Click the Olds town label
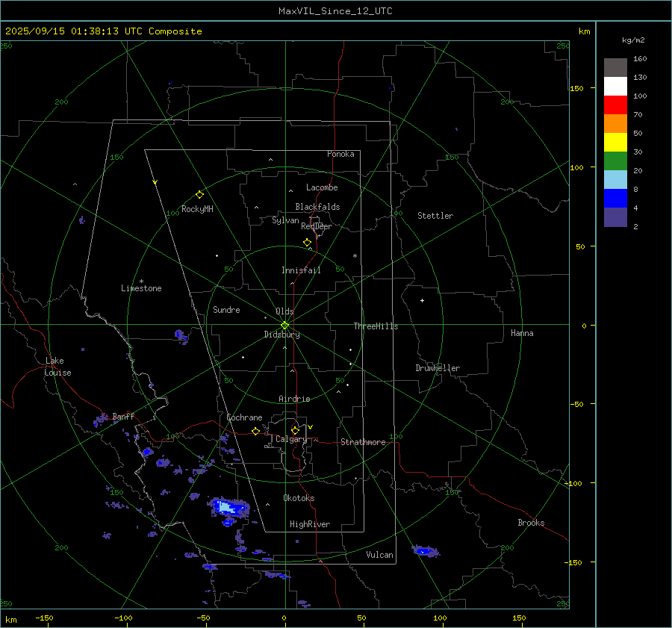 pos(284,311)
